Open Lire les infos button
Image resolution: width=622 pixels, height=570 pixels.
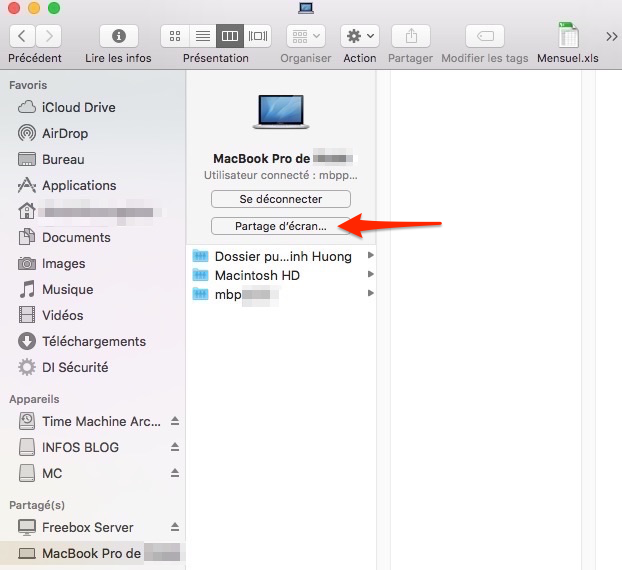point(119,36)
